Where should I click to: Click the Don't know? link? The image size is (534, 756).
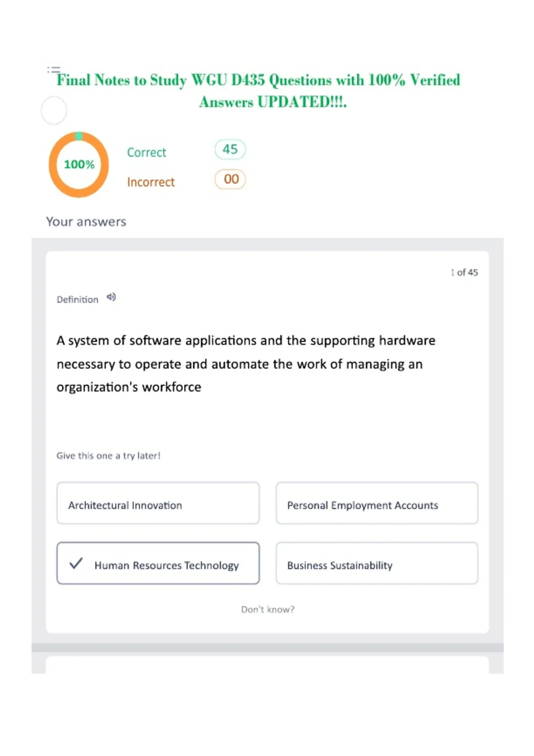point(268,609)
